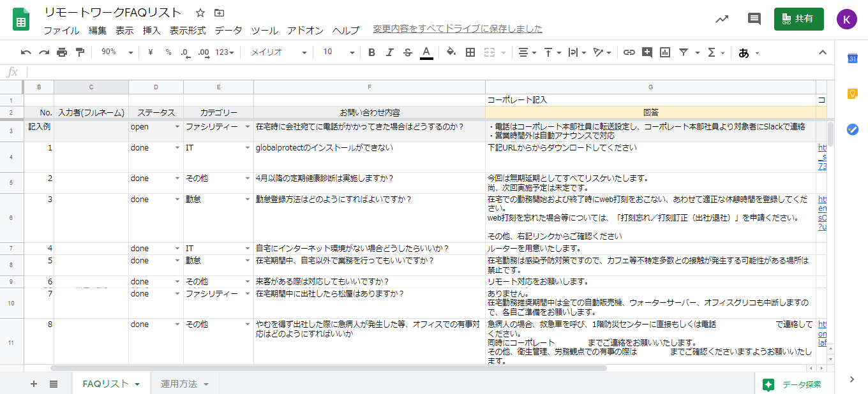Open text rotation dropdown

[x=602, y=52]
